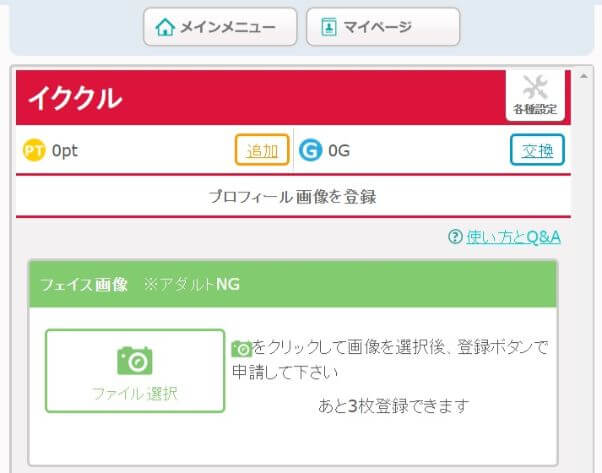Click the small camera icon in the instructions
Screen dimensions: 602x473
pyautogui.click(x=241, y=349)
